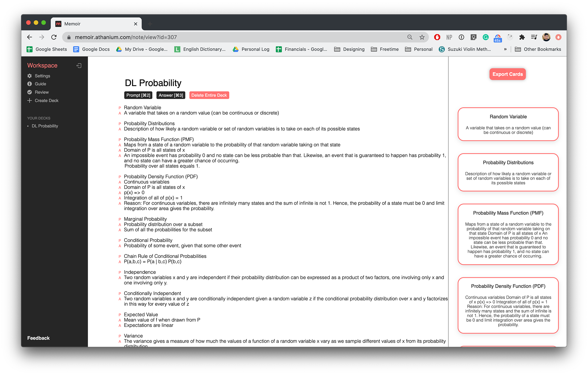
Task: Open the red Opera-style extension icon
Action: (x=437, y=37)
